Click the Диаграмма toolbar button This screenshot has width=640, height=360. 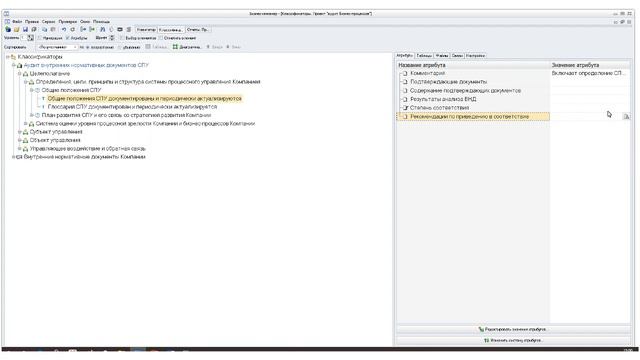pyautogui.click(x=187, y=47)
